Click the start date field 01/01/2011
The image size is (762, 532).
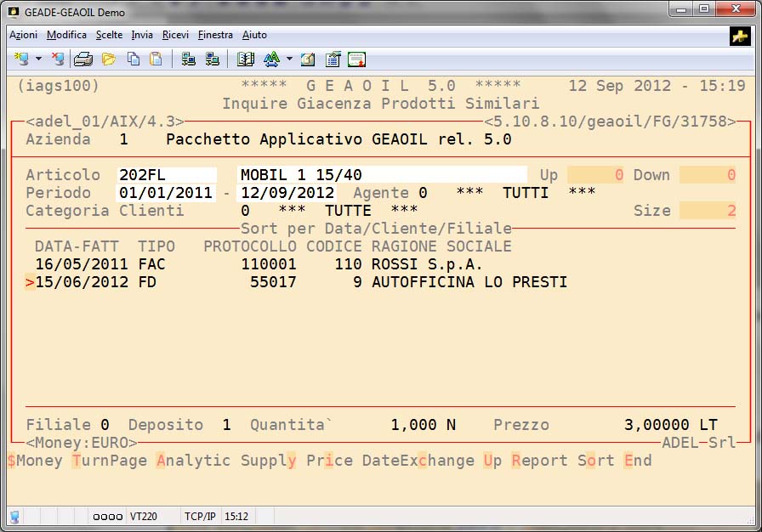click(166, 193)
